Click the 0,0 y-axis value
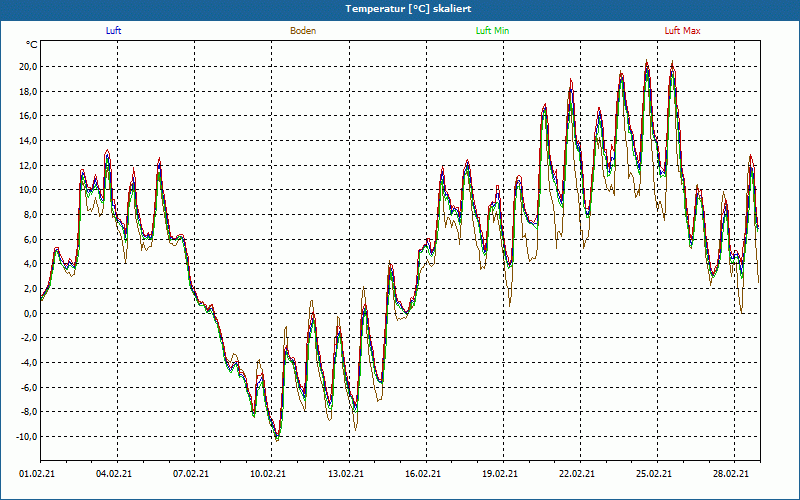 click(x=30, y=313)
